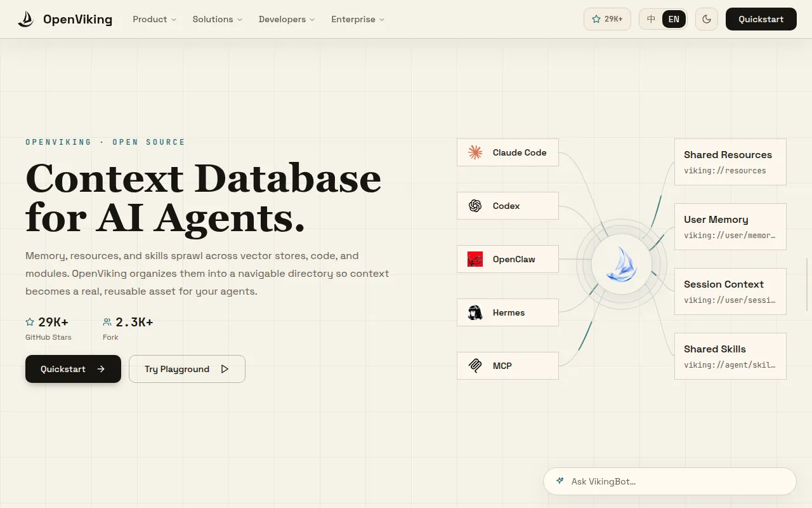The image size is (812, 508).
Task: Open the Developers dropdown
Action: click(x=287, y=19)
